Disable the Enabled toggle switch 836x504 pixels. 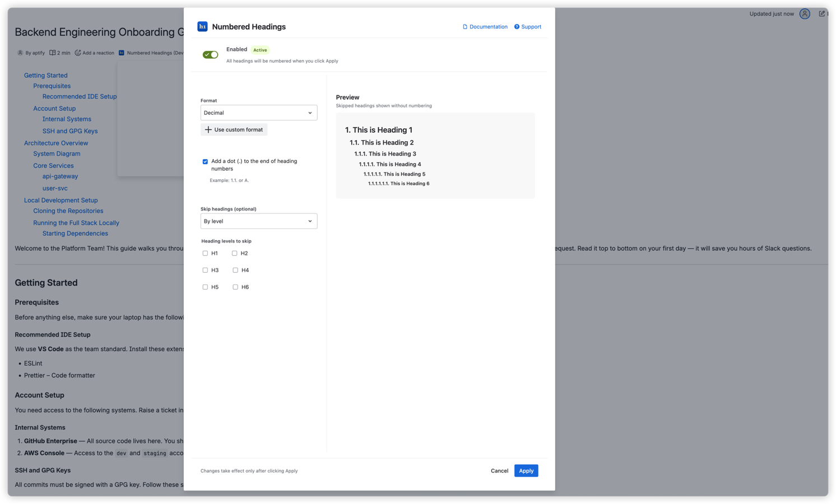(x=210, y=54)
